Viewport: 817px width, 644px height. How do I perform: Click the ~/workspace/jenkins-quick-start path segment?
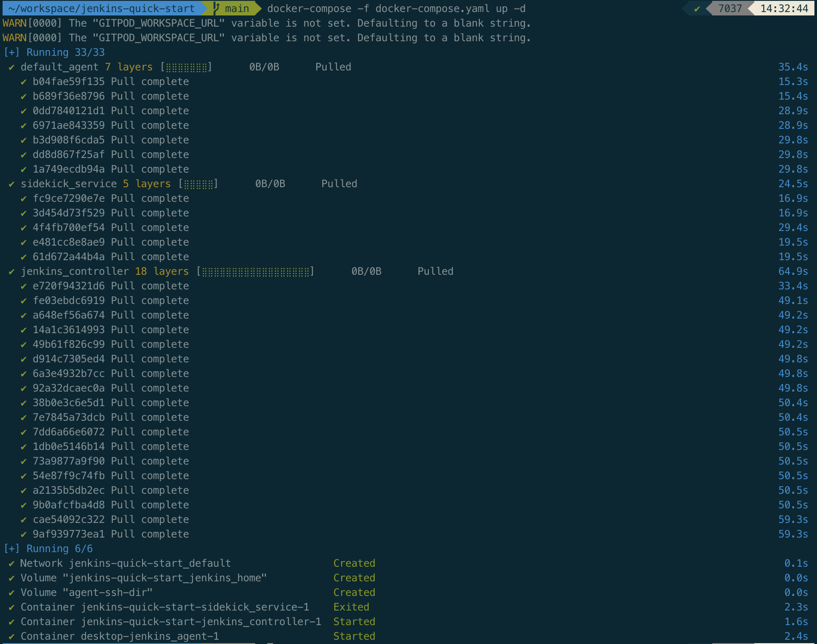click(101, 9)
